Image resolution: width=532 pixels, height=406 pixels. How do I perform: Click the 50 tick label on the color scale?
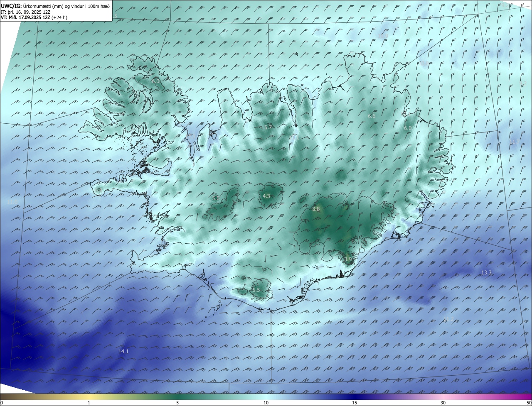[529, 403]
